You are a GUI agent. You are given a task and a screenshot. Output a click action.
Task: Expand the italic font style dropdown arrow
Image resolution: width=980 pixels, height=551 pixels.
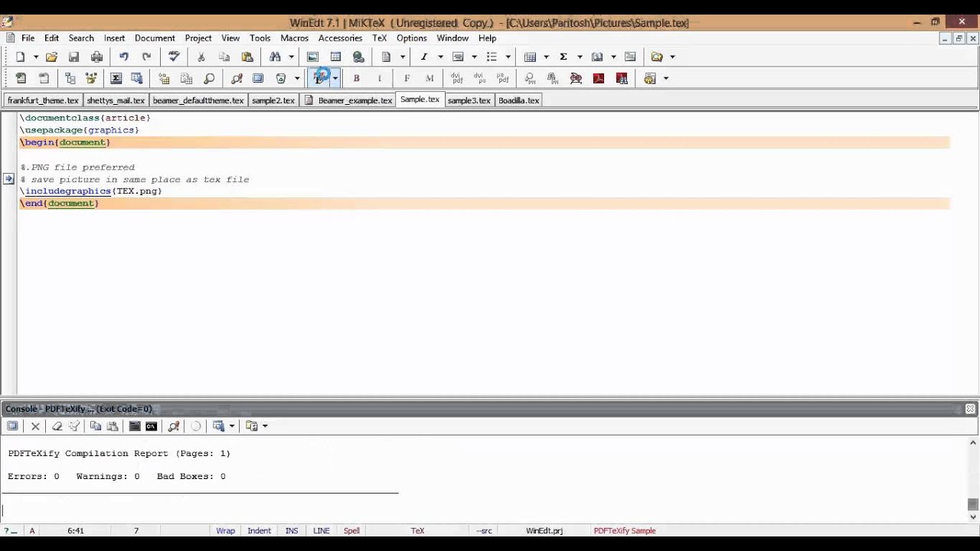click(x=440, y=57)
